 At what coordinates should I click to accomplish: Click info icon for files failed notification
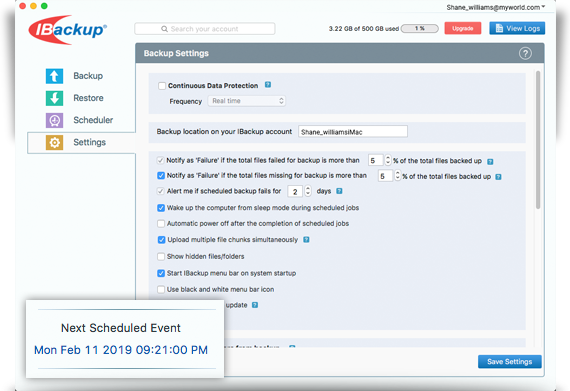point(490,161)
